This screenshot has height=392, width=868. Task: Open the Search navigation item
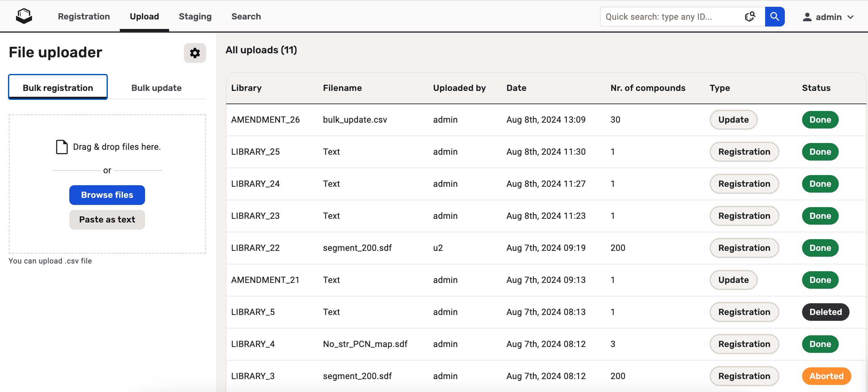click(246, 16)
